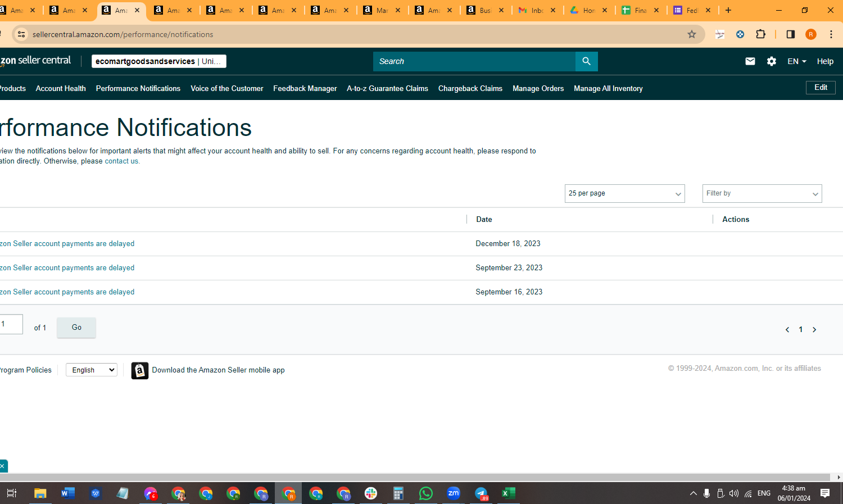Click the ENG input language indicator

pos(764,493)
